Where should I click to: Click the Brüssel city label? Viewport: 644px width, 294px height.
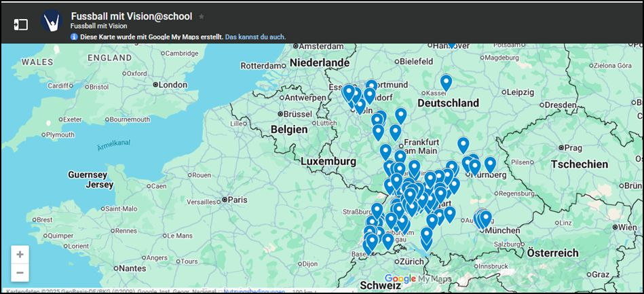pyautogui.click(x=297, y=114)
